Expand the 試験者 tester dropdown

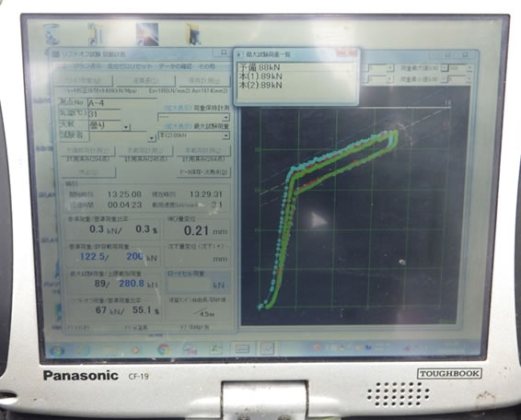click(151, 137)
